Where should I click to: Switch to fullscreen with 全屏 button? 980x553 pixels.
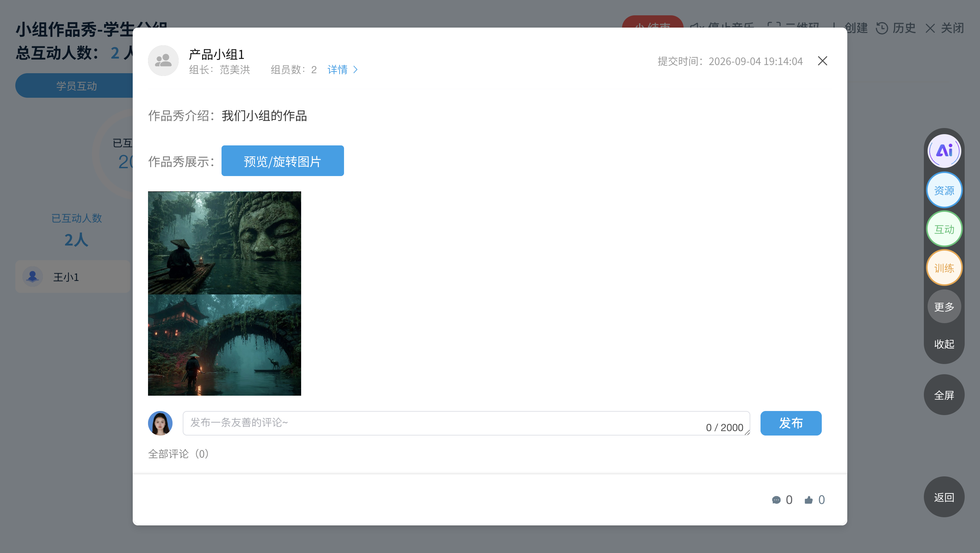[x=944, y=395]
